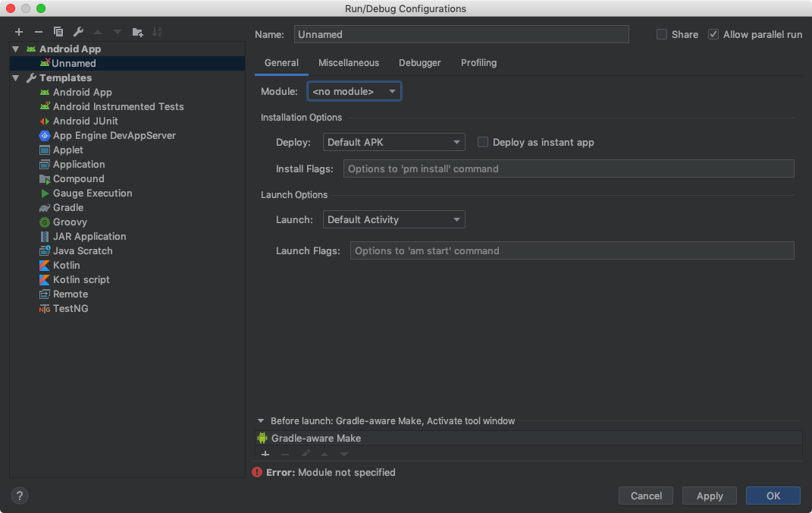Collapse the Templates tree node
The height and width of the screenshot is (513, 812).
point(15,77)
